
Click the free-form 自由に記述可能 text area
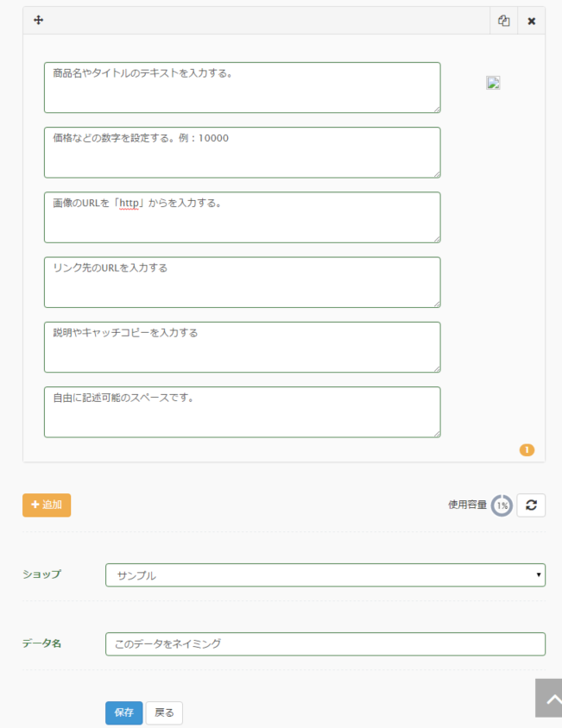[x=243, y=412]
